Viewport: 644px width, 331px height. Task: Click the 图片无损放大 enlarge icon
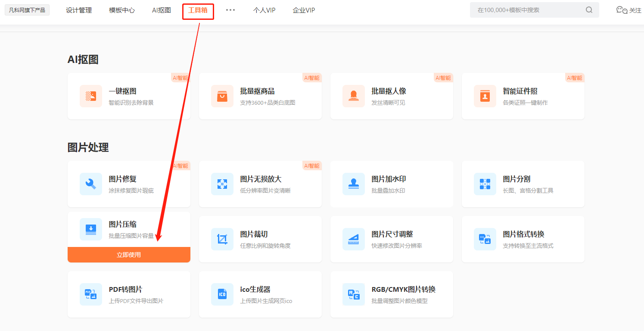[222, 184]
